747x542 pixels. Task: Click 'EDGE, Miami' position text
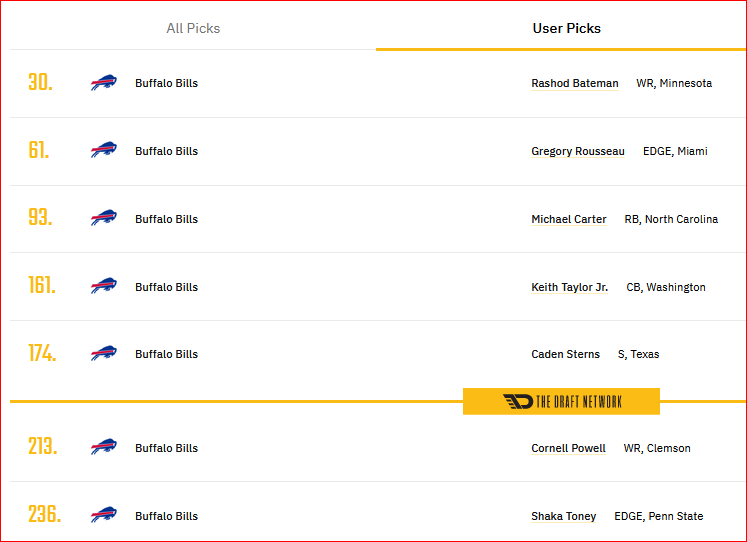click(675, 151)
